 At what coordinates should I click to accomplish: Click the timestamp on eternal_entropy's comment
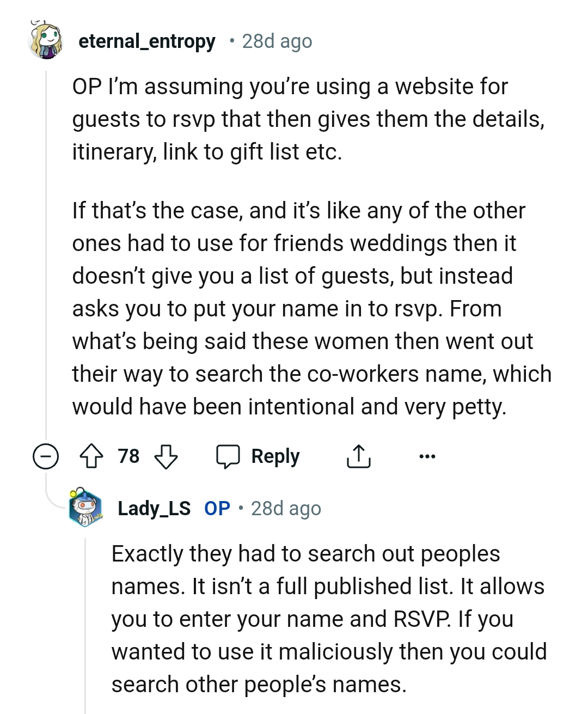[277, 41]
